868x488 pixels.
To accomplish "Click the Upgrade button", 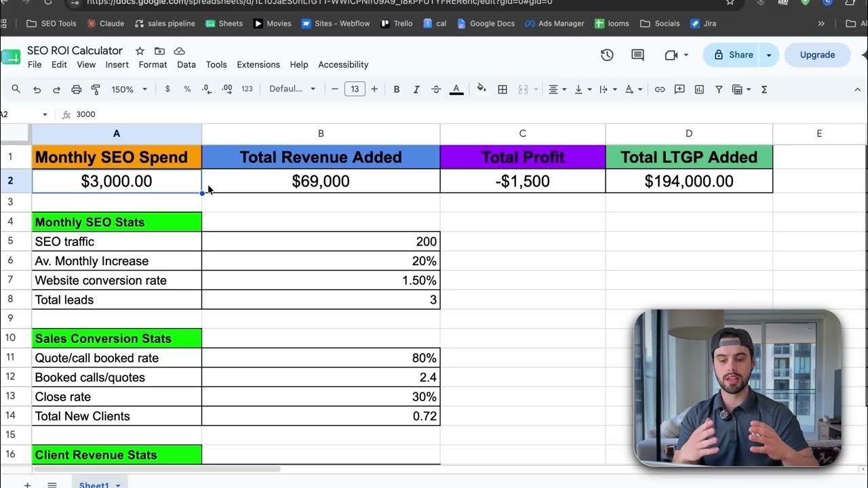I will 817,55.
